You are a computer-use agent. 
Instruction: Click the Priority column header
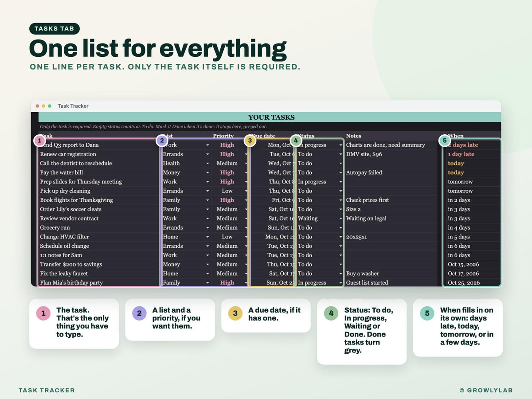(223, 136)
